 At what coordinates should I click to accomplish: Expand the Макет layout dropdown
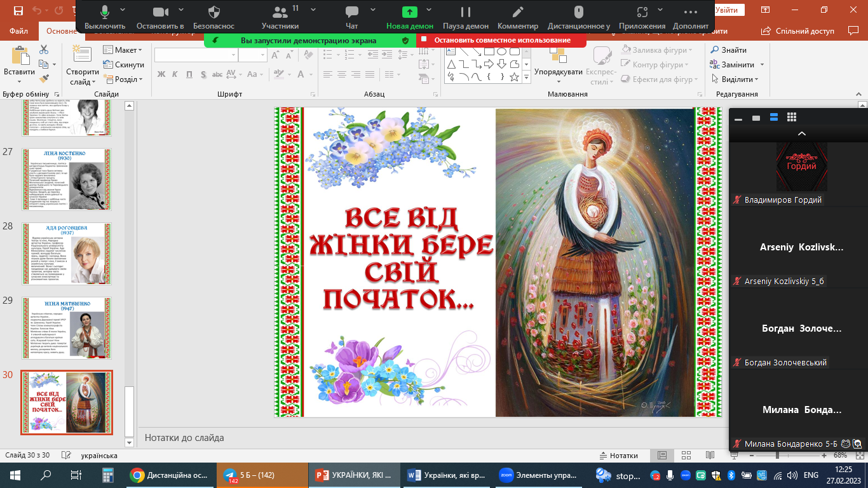pyautogui.click(x=123, y=50)
